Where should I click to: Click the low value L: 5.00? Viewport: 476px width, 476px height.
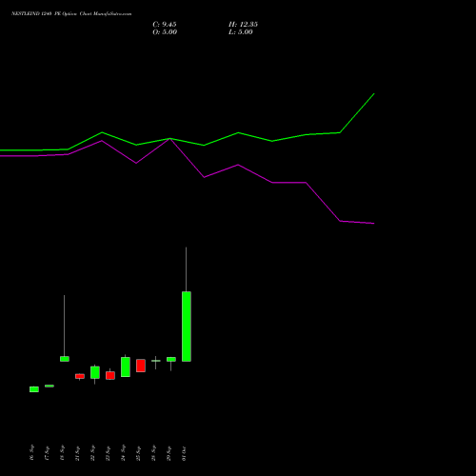(x=241, y=32)
